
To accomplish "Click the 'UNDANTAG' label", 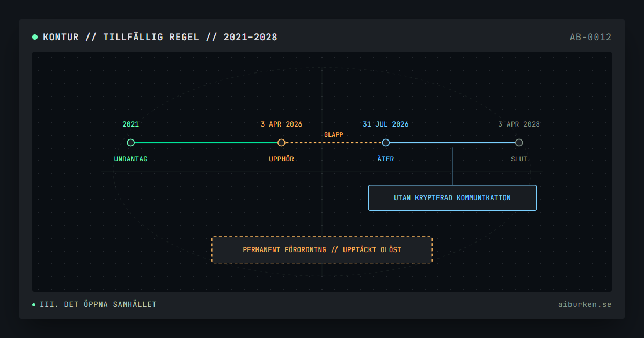I will [x=130, y=159].
